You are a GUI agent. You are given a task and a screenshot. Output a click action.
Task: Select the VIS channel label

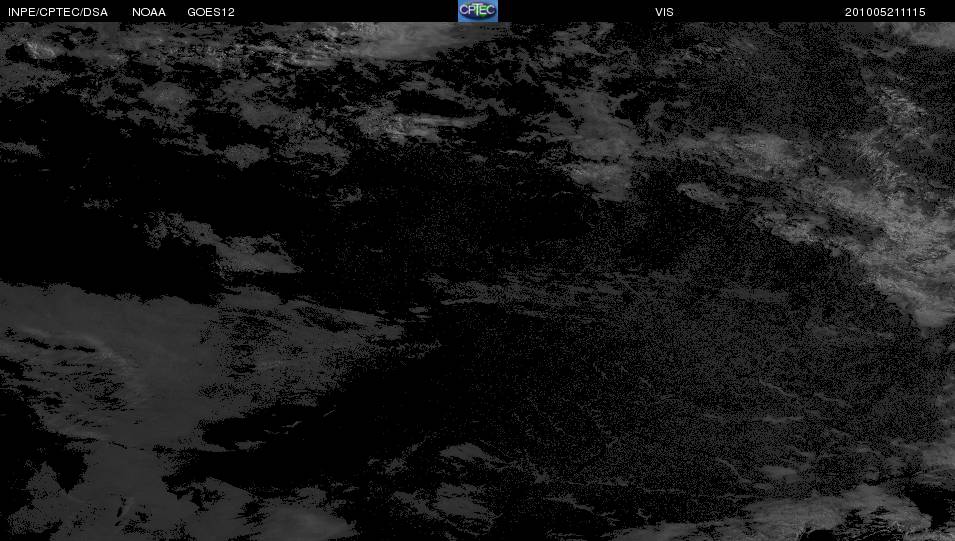(664, 12)
